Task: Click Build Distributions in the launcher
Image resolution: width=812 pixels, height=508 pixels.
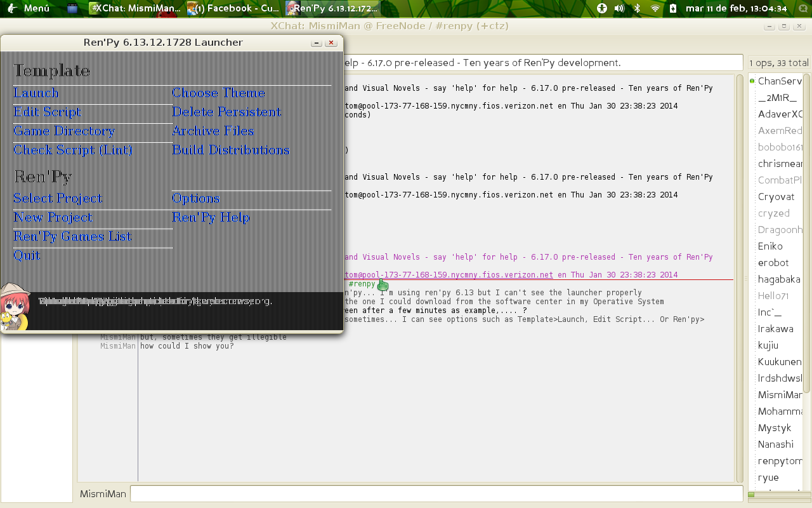Action: pos(231,150)
